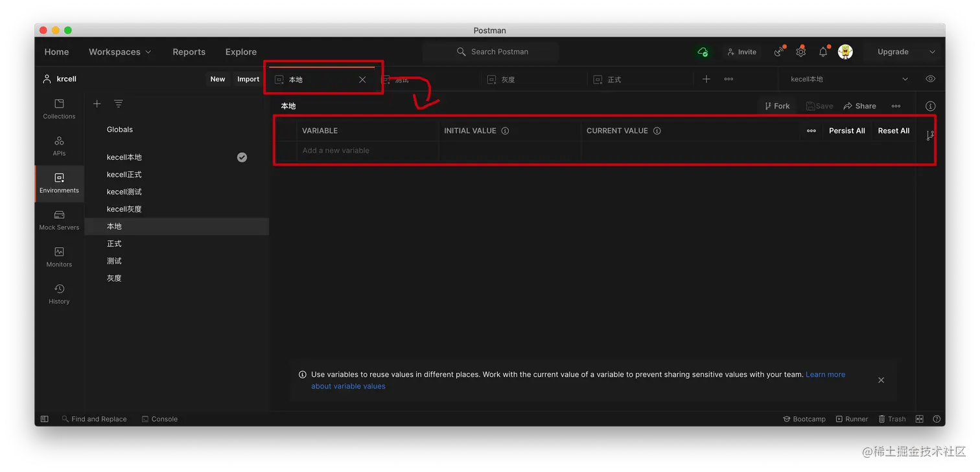Image resolution: width=980 pixels, height=472 pixels.
Task: Open Learn more about variable values link
Action: 825,374
